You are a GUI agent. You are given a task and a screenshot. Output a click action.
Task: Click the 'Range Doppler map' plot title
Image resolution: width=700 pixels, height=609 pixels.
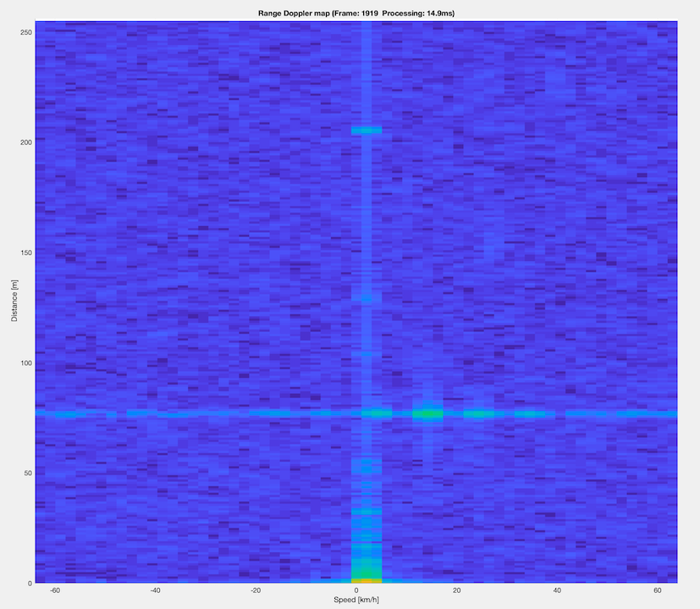pos(356,14)
